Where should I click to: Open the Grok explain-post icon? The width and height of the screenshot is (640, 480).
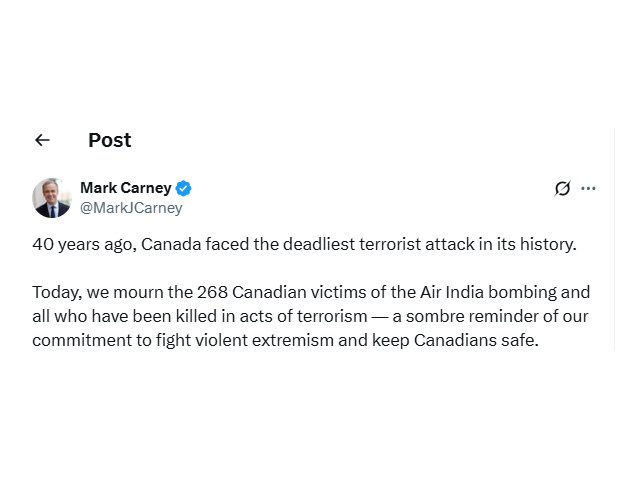(x=563, y=188)
